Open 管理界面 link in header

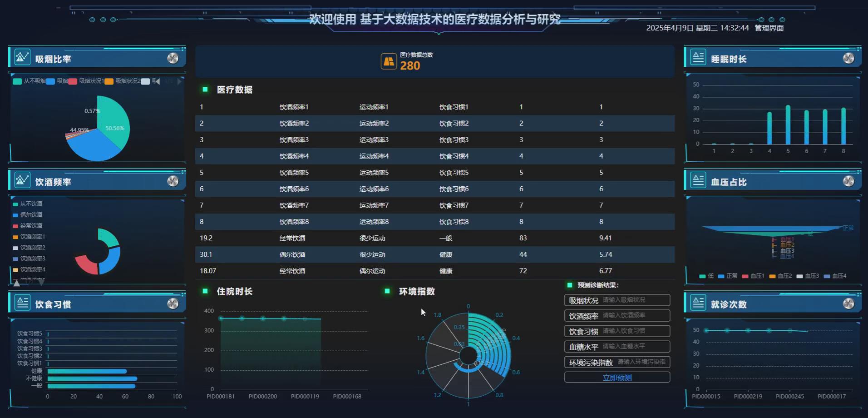(x=769, y=28)
